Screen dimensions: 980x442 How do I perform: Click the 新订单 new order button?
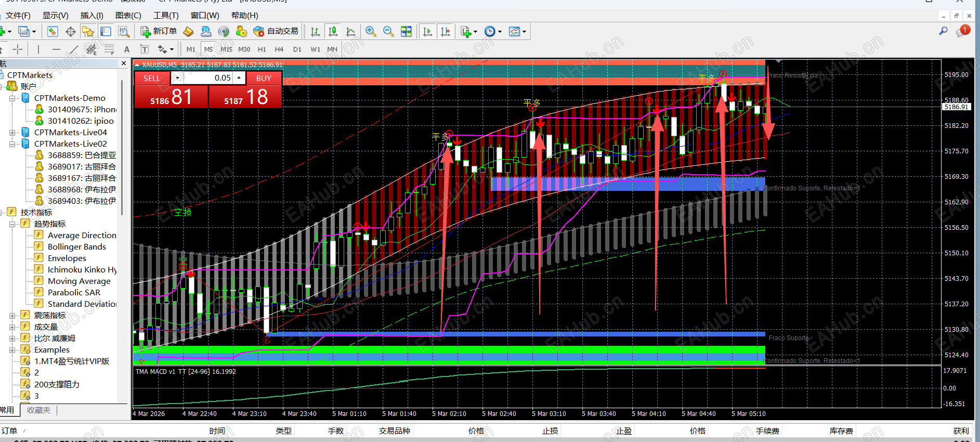pyautogui.click(x=159, y=32)
